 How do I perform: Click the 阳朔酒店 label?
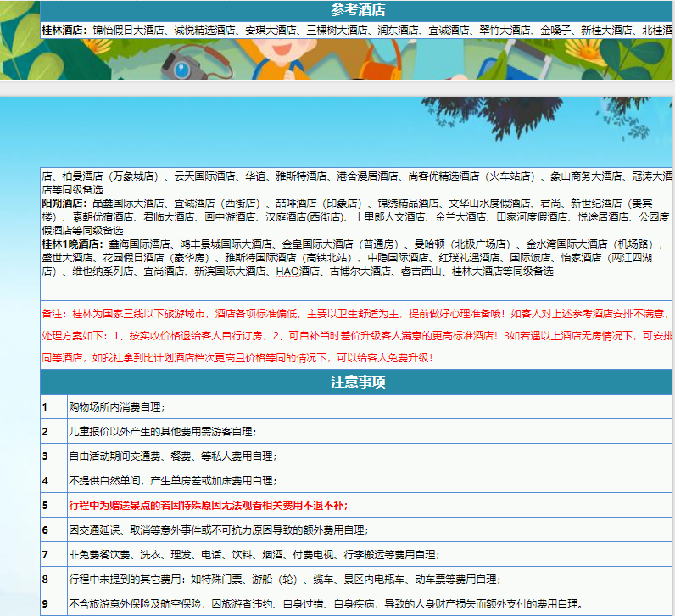point(64,204)
